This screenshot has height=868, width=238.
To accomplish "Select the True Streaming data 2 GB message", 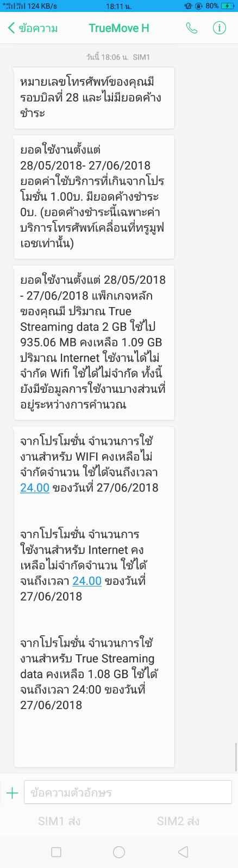I will pyautogui.click(x=94, y=342).
